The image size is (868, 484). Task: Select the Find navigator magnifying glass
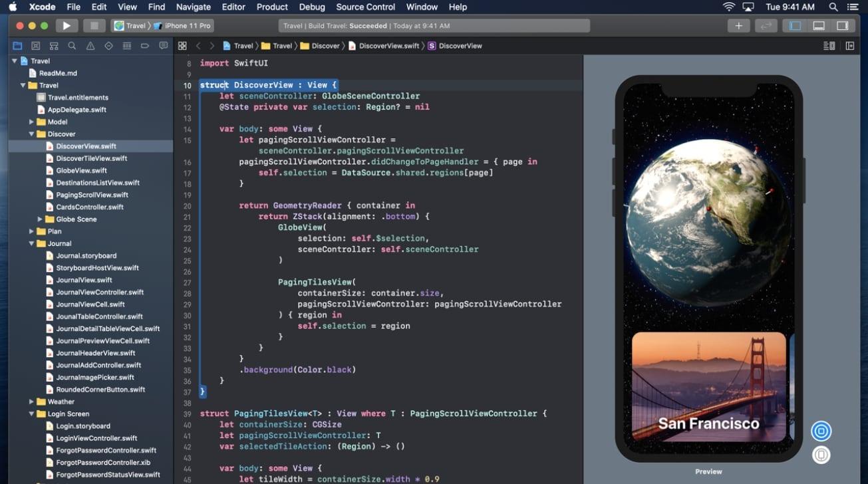coord(72,46)
